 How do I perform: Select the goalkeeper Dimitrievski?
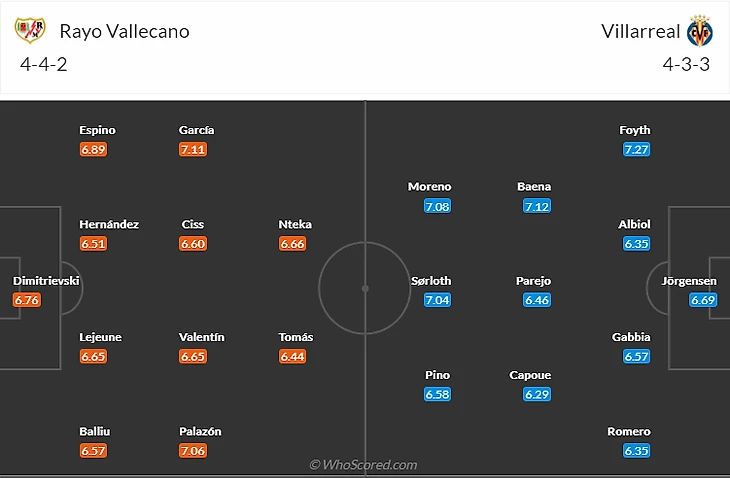[x=47, y=281]
